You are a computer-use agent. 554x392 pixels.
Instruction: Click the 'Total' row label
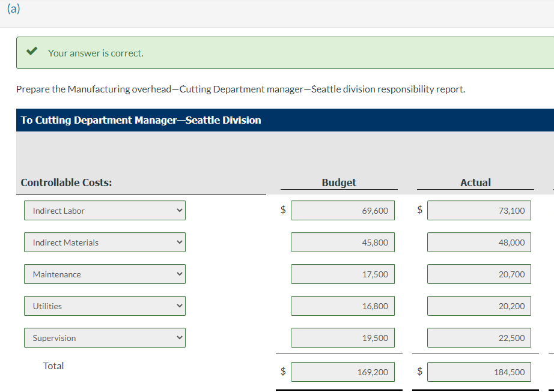(53, 366)
